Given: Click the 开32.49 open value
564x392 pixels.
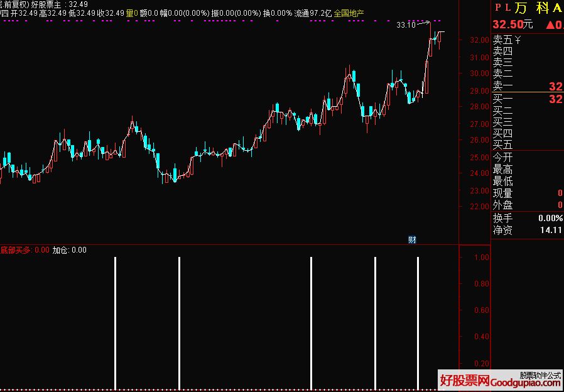Looking at the screenshot, I should click(23, 14).
